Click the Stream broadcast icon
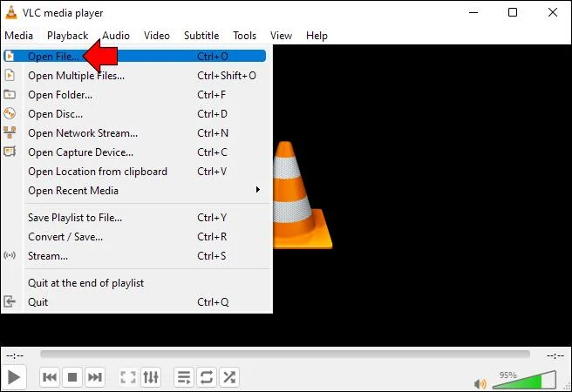Viewport: 572px width, 392px height. pos(10,255)
